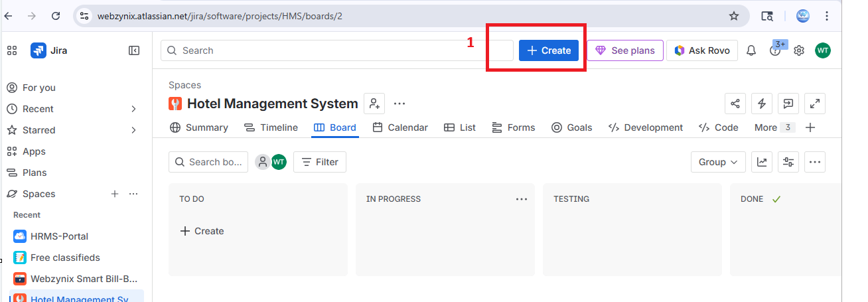Viewport: 868px width, 302px height.
Task: Click the add people icon beside the title
Action: (x=374, y=104)
